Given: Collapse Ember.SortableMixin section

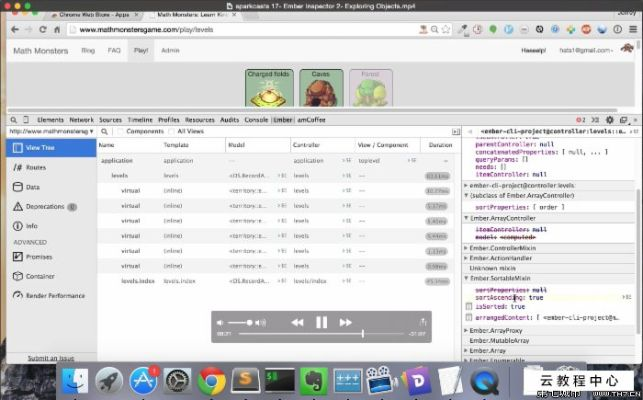Looking at the screenshot, I should pos(549,278).
